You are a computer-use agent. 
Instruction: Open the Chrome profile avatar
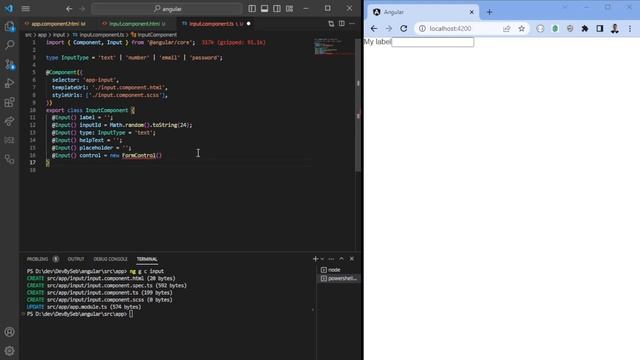[615, 29]
